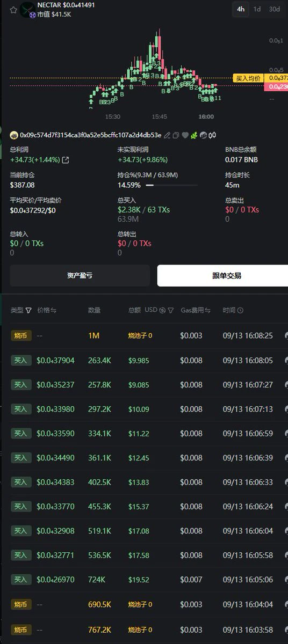
Task: Click total $17.58
Action: point(139,555)
